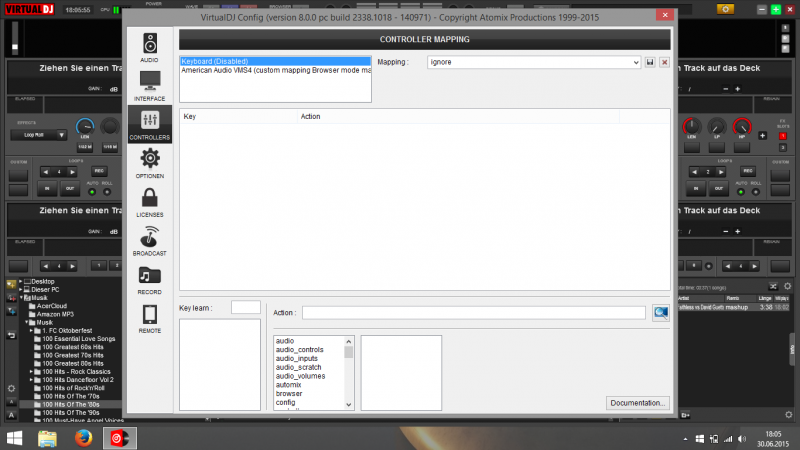Expand the 1. FC Oktoberfest folder
Viewport: 800px width, 450px height.
click(31, 331)
